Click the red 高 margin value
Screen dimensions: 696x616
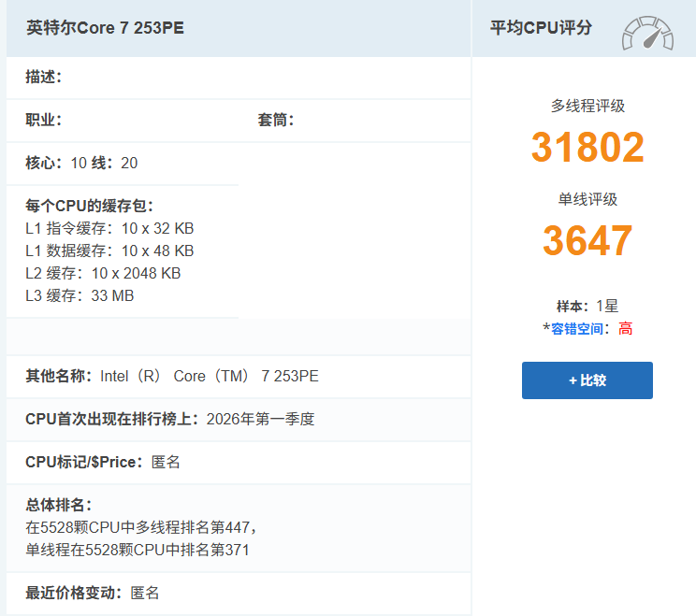625,329
